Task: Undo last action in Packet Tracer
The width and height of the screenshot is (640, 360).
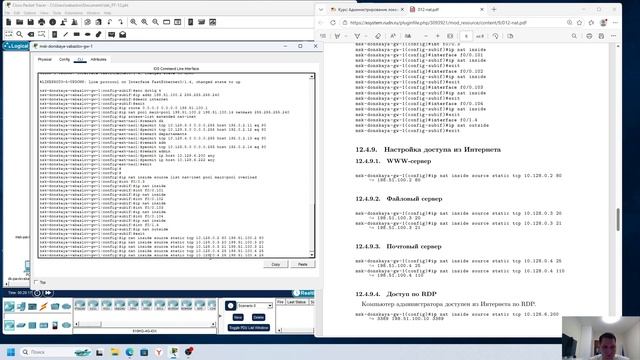Action: [x=110, y=22]
